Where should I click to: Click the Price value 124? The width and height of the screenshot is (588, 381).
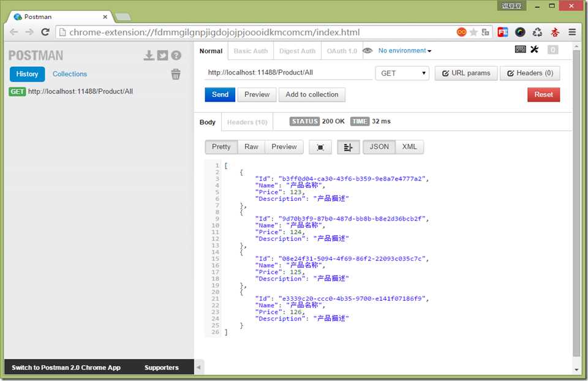[x=295, y=232]
